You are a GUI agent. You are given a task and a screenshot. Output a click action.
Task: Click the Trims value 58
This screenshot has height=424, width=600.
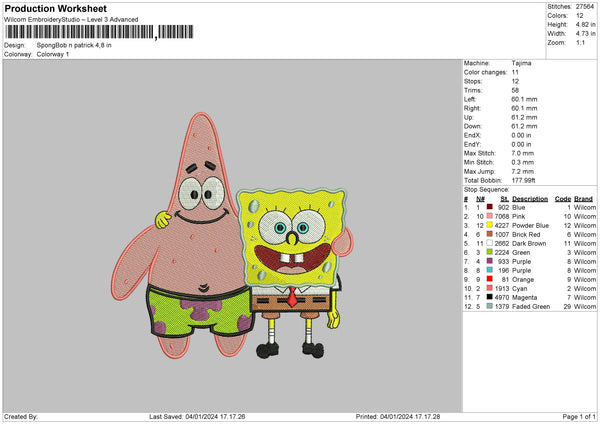(515, 90)
